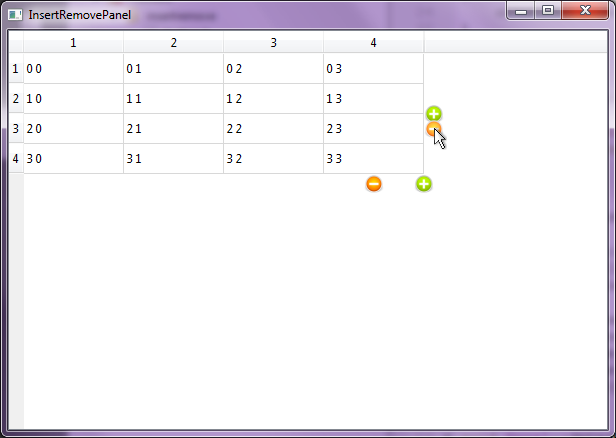Screen dimensions: 616x438
Task: Click cell containing "2 1"
Action: tap(174, 128)
